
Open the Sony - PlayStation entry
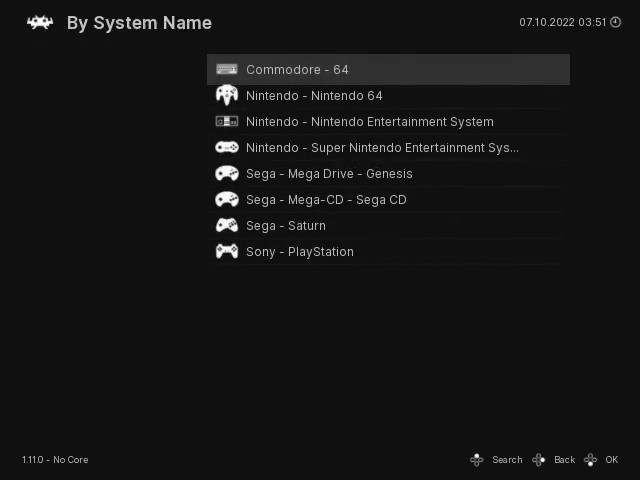(x=388, y=251)
